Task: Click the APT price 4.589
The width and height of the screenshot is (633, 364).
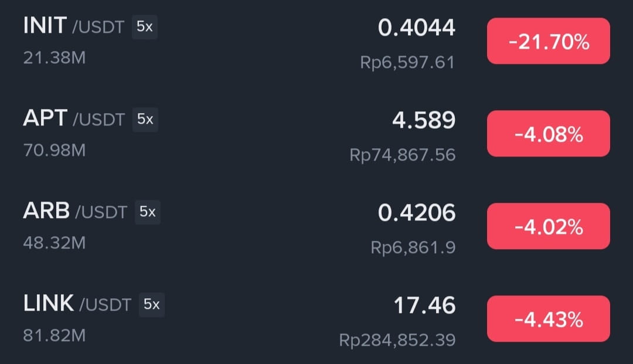Action: point(424,120)
